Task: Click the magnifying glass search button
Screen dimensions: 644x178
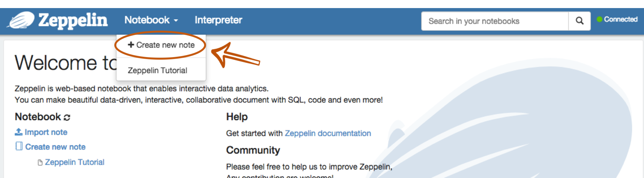Action: click(579, 21)
